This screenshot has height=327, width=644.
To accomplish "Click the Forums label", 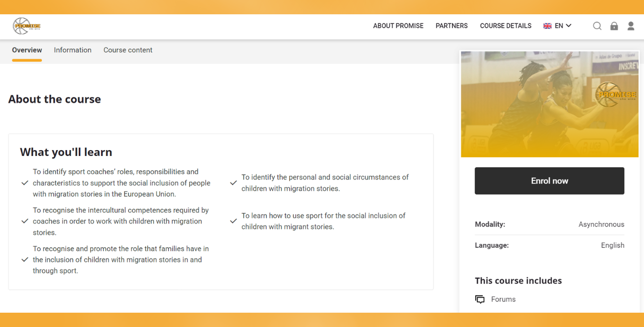I will pos(503,299).
